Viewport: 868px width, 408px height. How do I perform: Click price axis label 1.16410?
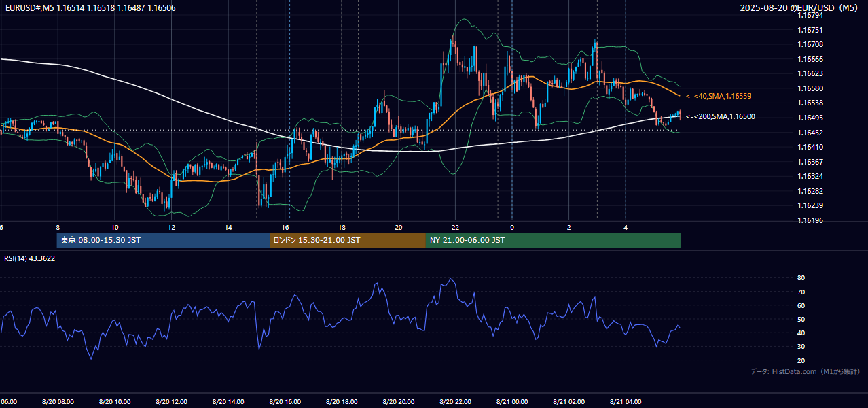811,147
